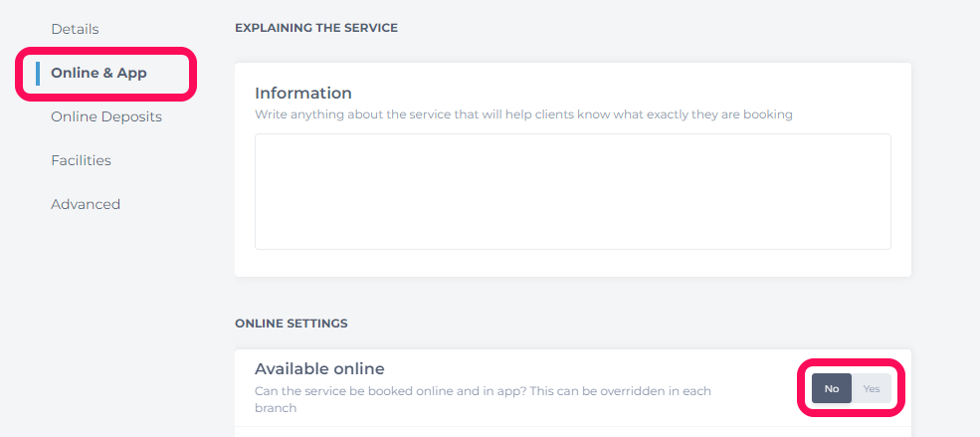The width and height of the screenshot is (980, 437).
Task: Click the Information heading
Action: click(303, 94)
